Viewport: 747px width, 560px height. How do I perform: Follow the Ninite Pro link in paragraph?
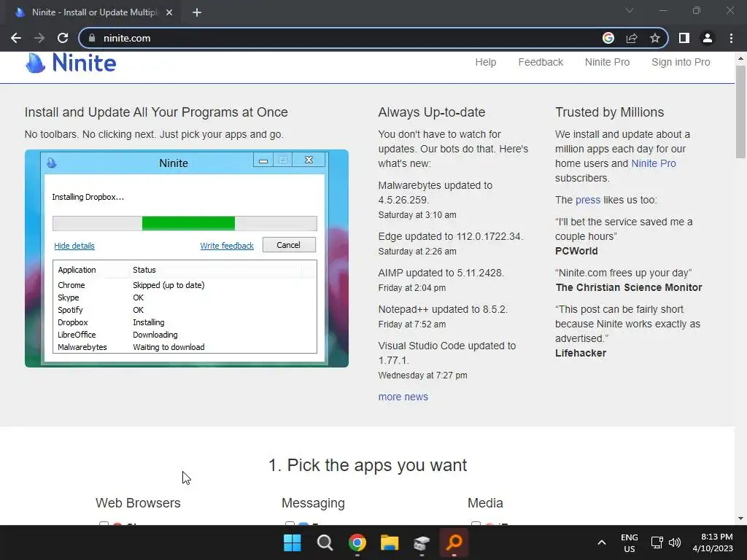click(653, 163)
